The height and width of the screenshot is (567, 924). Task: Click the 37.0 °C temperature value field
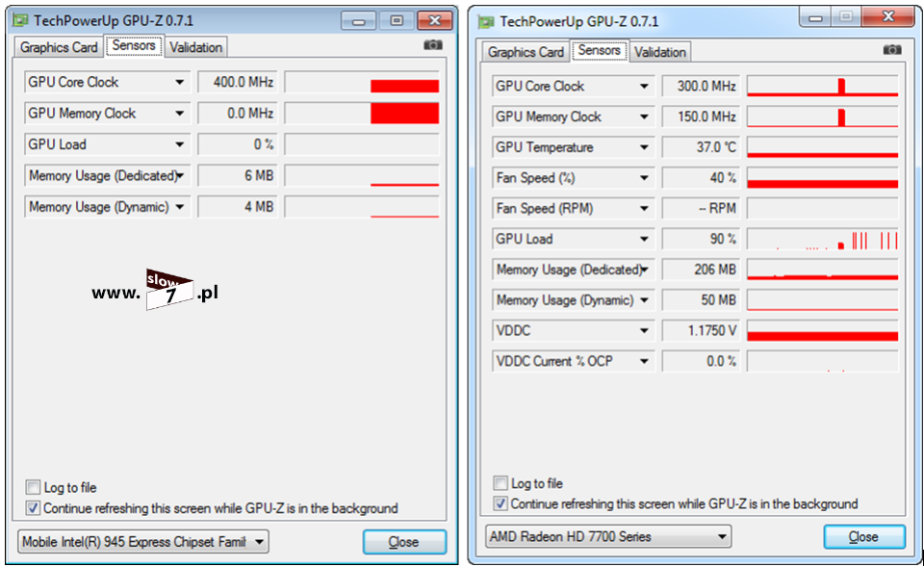click(701, 147)
